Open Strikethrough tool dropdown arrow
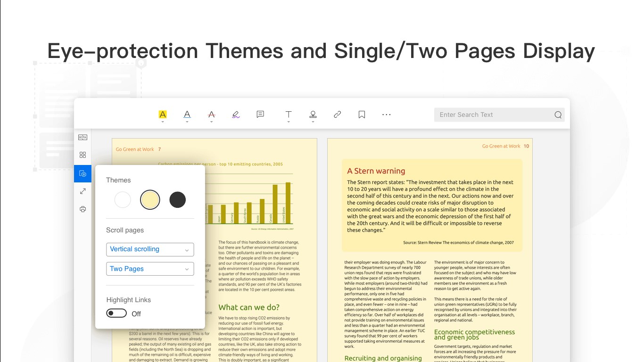 (x=211, y=122)
